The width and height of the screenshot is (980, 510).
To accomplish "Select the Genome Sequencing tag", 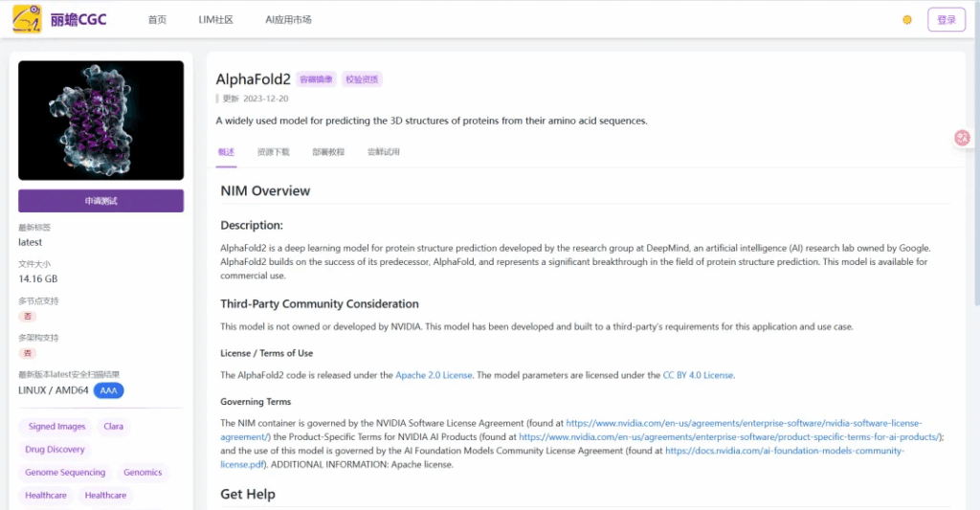I will [x=65, y=473].
